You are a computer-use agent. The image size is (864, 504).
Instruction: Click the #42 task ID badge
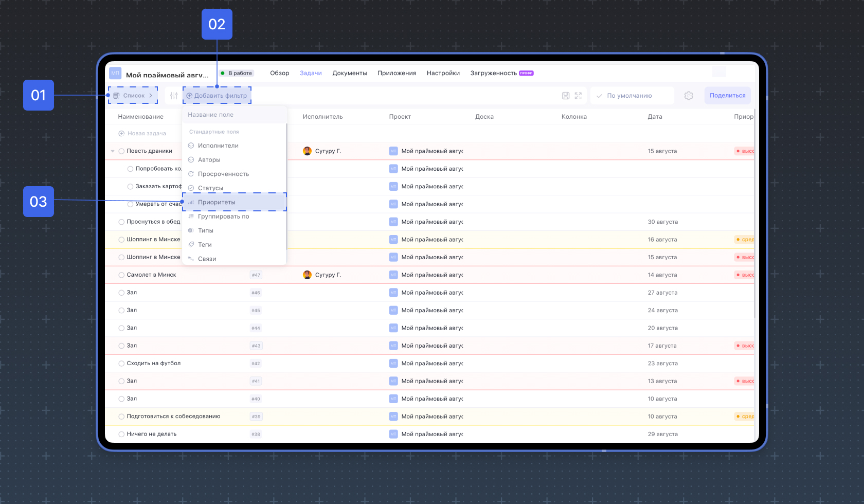pyautogui.click(x=256, y=364)
